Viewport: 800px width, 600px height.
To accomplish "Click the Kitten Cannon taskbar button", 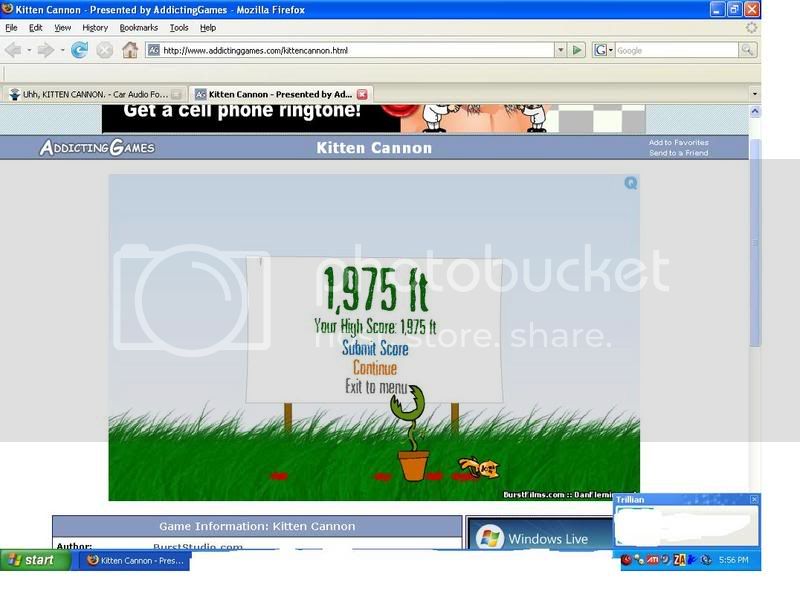I will (136, 560).
